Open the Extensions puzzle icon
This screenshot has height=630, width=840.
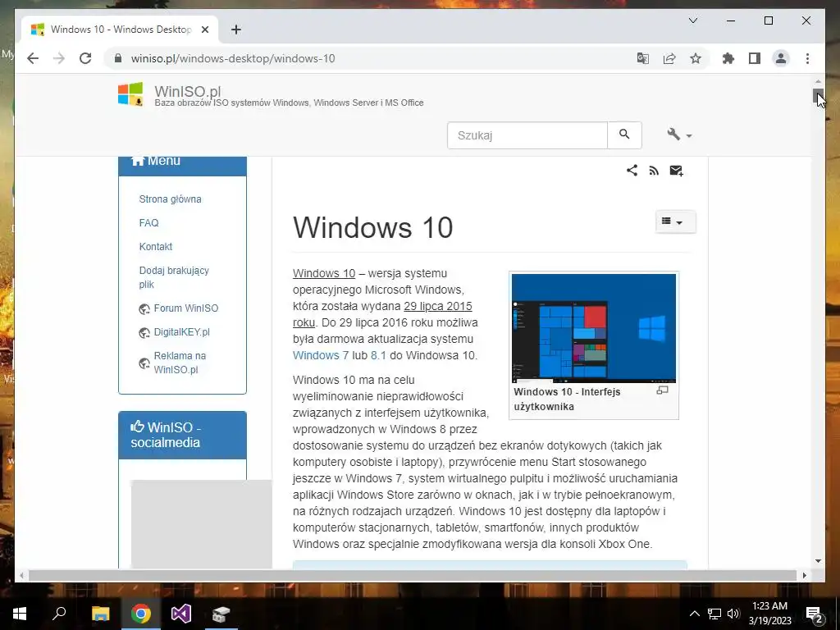pos(728,58)
